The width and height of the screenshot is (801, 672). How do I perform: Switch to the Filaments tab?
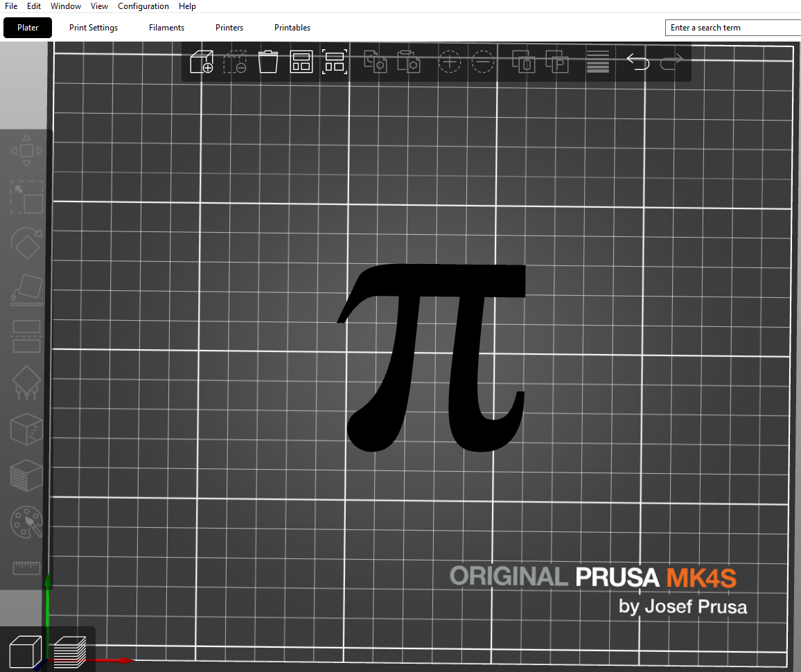pyautogui.click(x=166, y=28)
